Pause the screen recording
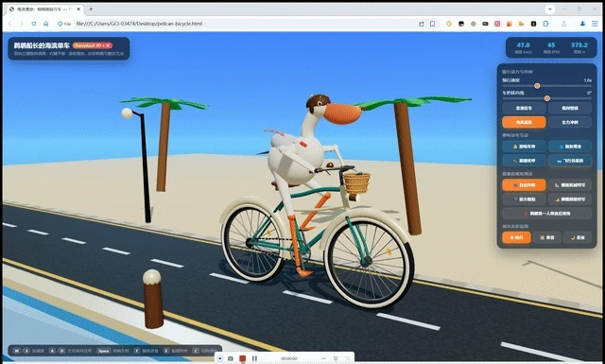This screenshot has height=364, width=605. [254, 358]
